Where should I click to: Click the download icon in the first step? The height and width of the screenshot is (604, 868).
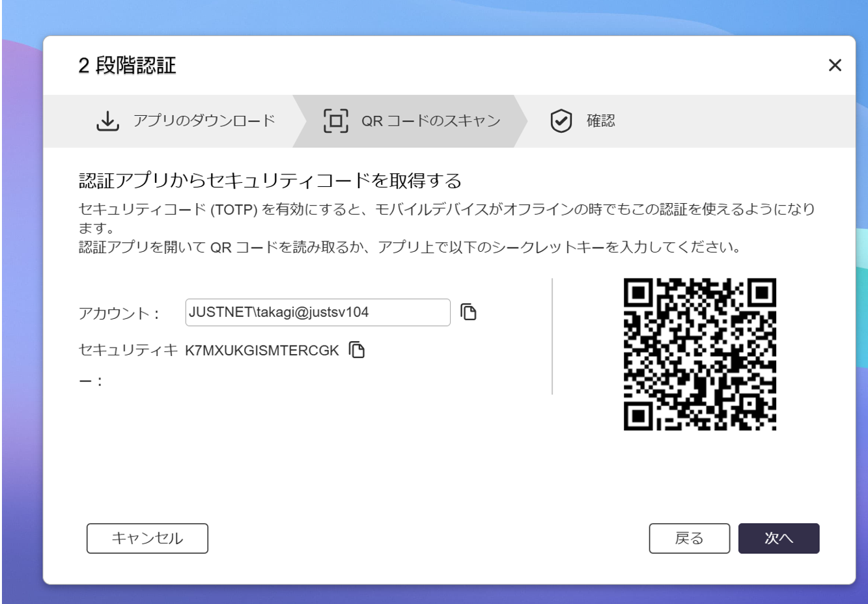107,121
